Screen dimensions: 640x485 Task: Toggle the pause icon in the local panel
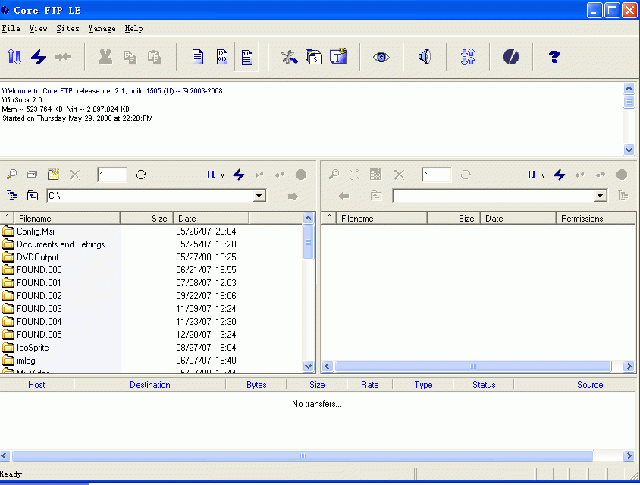211,175
